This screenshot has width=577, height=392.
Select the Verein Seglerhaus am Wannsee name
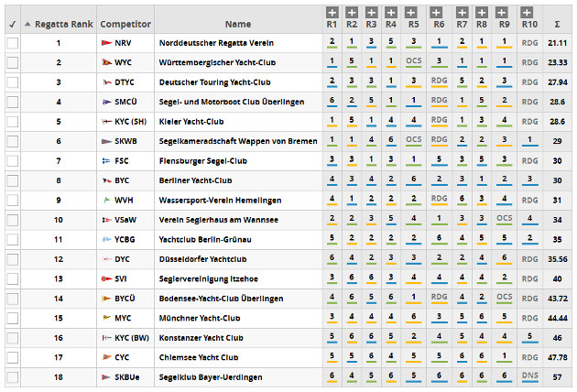click(219, 220)
